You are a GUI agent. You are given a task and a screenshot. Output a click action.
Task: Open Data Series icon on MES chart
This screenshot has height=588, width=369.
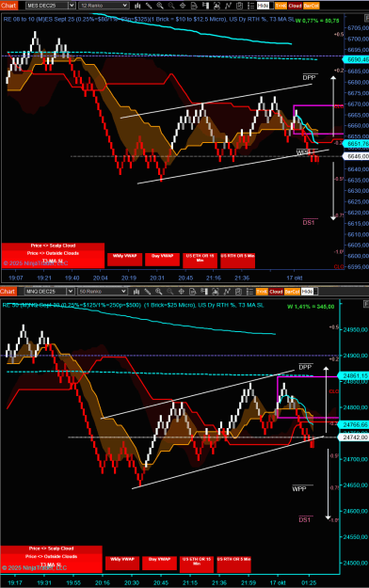[x=217, y=6]
